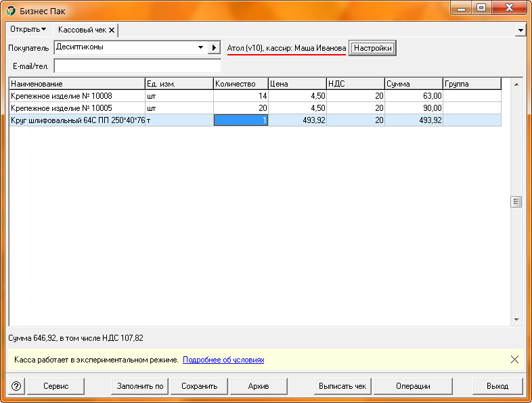
Task: Click the Операции button
Action: [413, 386]
